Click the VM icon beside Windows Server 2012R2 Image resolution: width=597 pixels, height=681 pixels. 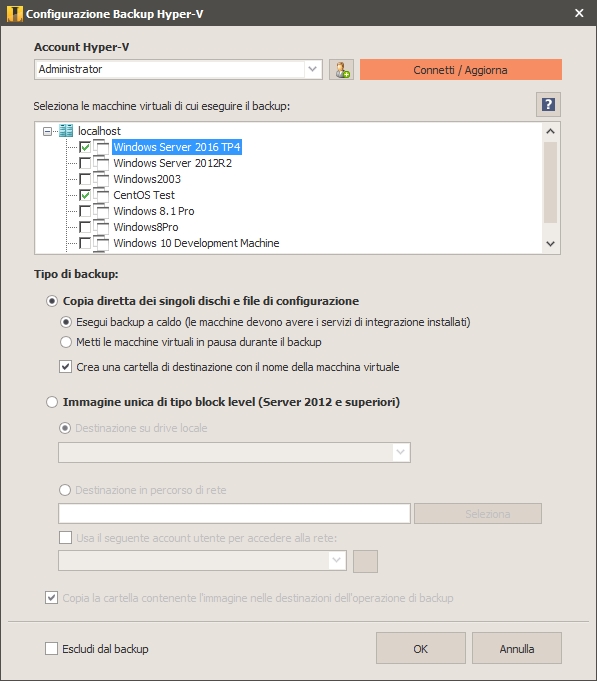[x=101, y=163]
